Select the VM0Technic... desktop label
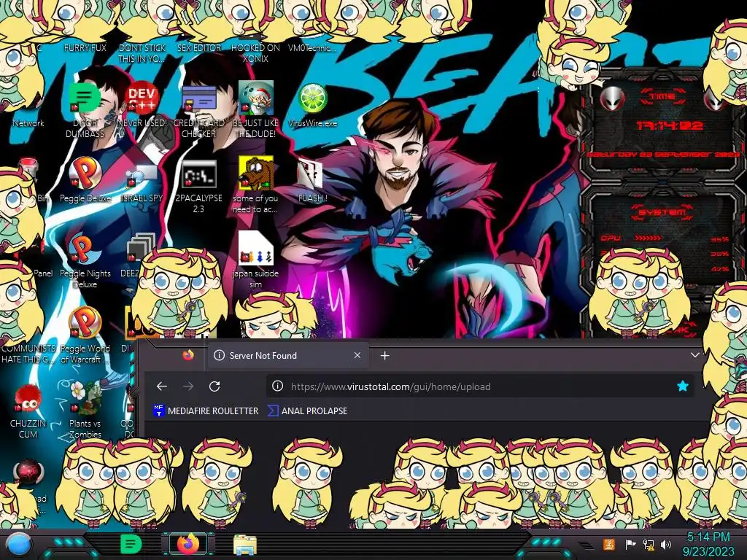The height and width of the screenshot is (560, 747). (x=312, y=47)
